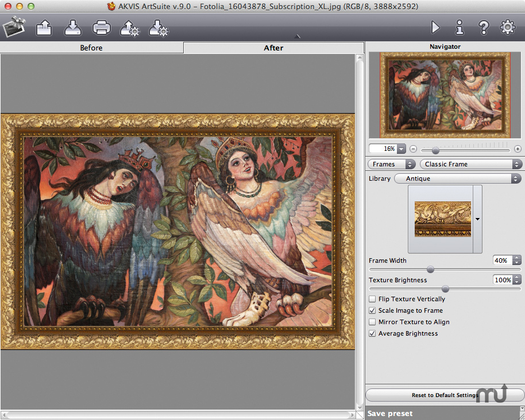Click the yellow minimize window button
Screen dimensions: 525x420
(20, 6)
